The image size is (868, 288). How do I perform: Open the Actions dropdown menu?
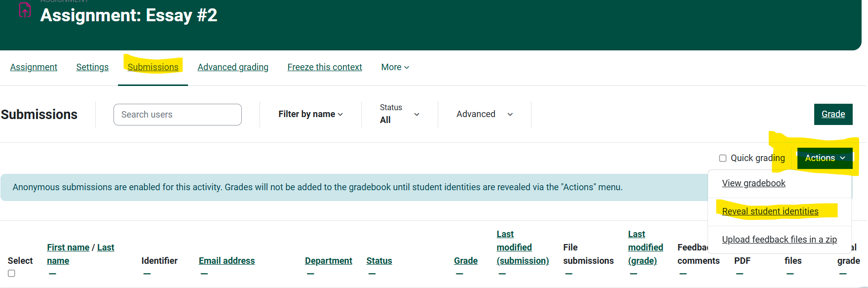pyautogui.click(x=824, y=158)
